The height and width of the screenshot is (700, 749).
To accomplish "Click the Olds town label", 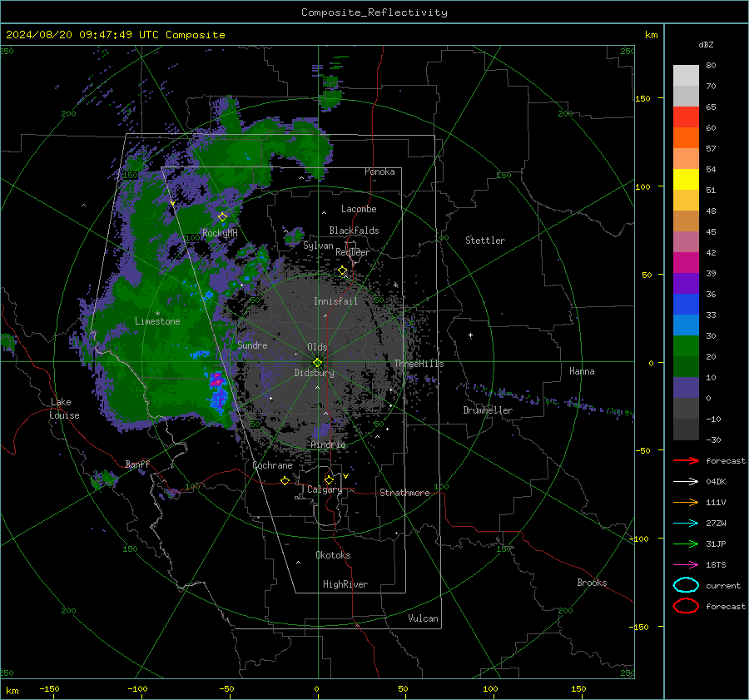I will (317, 347).
